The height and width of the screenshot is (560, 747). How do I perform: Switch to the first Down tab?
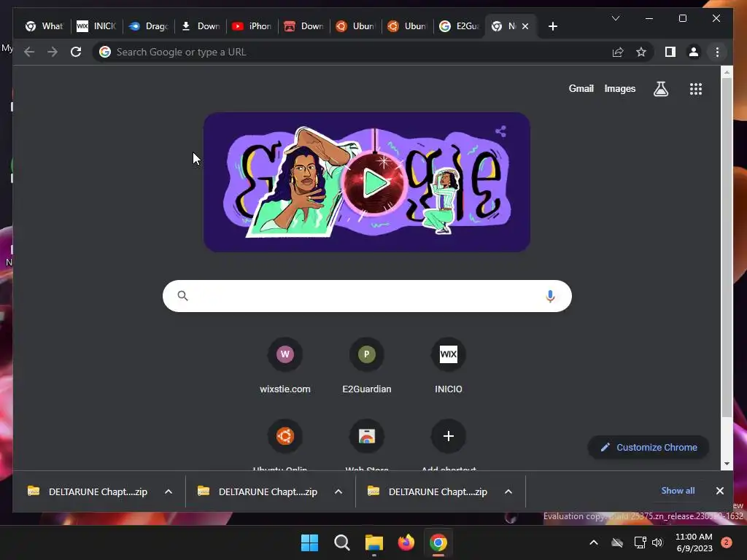pos(201,26)
